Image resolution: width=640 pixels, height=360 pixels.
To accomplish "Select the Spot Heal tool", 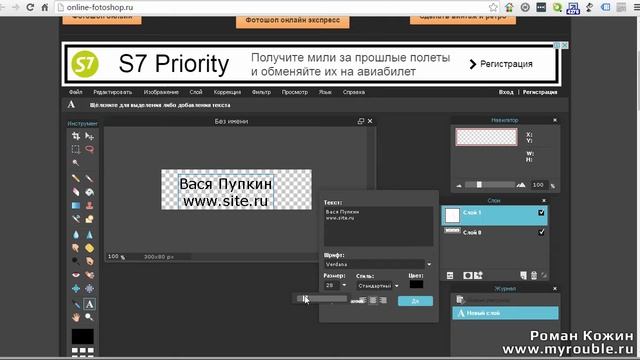I will pos(89,275).
